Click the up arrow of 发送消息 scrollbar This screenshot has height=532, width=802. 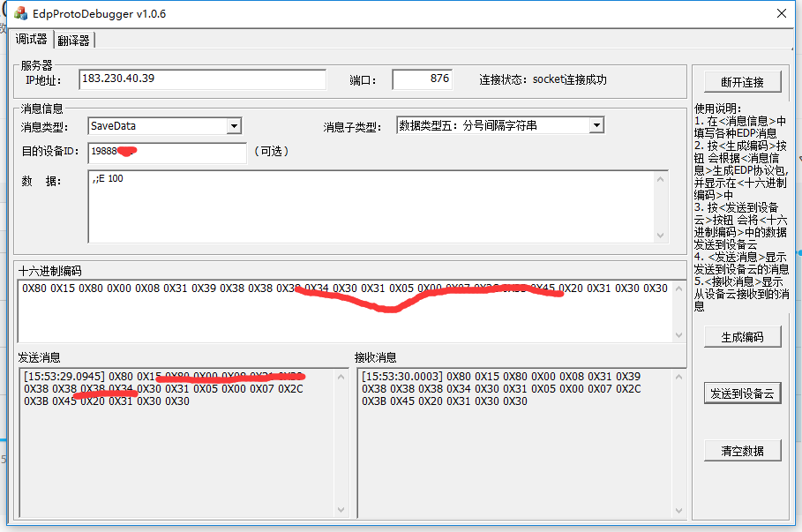pyautogui.click(x=341, y=376)
